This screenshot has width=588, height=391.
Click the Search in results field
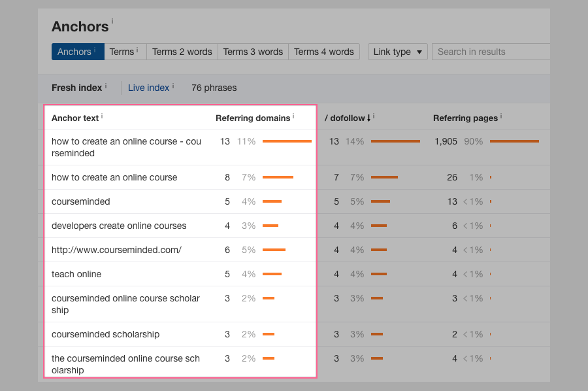click(x=490, y=52)
